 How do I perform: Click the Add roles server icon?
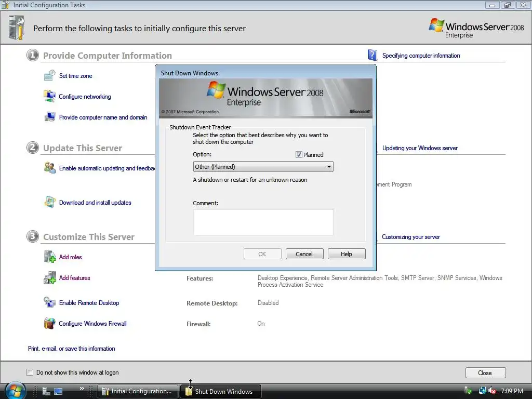pos(49,257)
